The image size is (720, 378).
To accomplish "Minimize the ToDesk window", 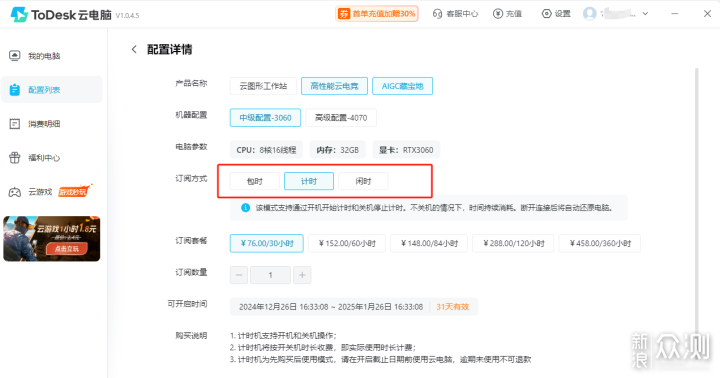I will (x=675, y=14).
